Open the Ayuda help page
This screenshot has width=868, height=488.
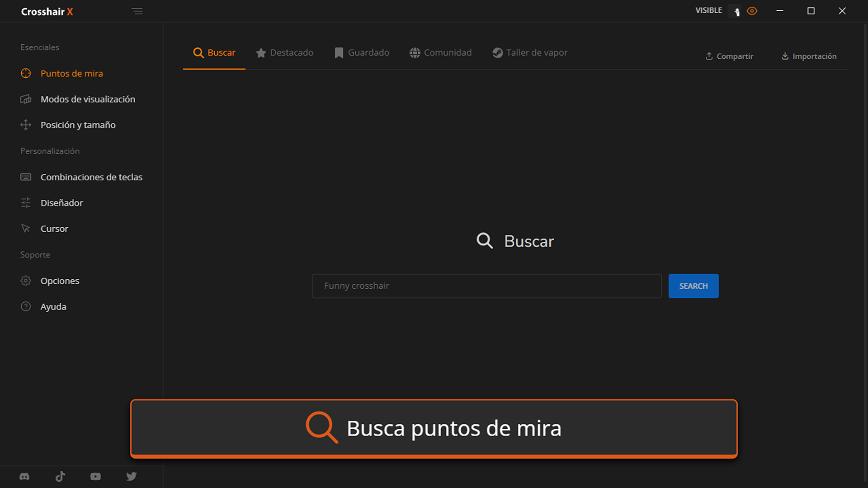43,306
